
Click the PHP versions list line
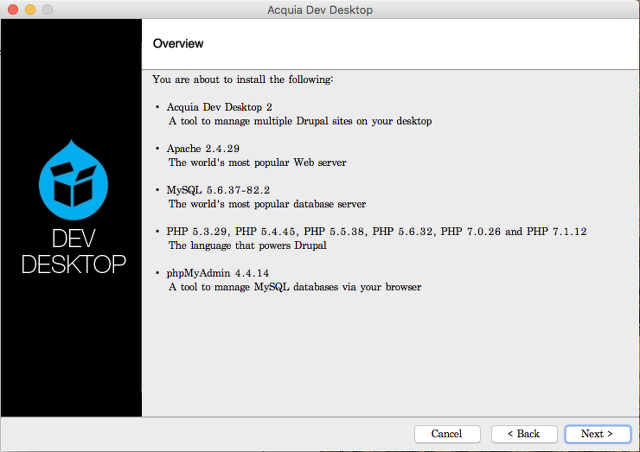tap(376, 232)
